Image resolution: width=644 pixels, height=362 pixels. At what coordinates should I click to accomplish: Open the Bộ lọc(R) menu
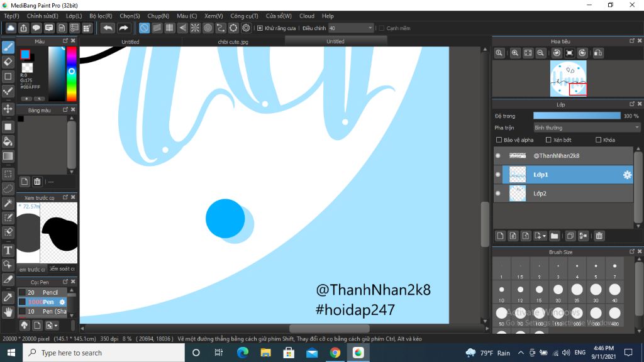tap(101, 16)
